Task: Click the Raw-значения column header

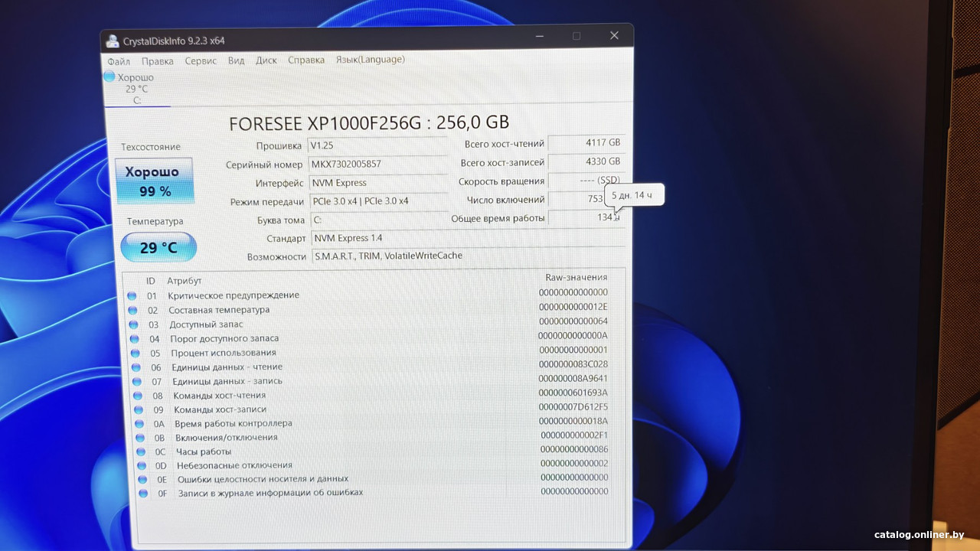Action: click(576, 277)
